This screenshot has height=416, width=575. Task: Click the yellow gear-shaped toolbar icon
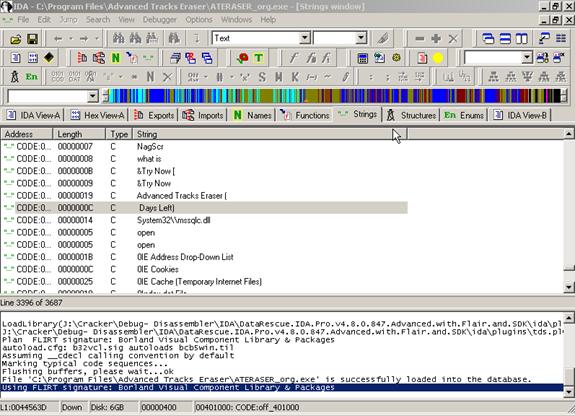pyautogui.click(x=396, y=58)
